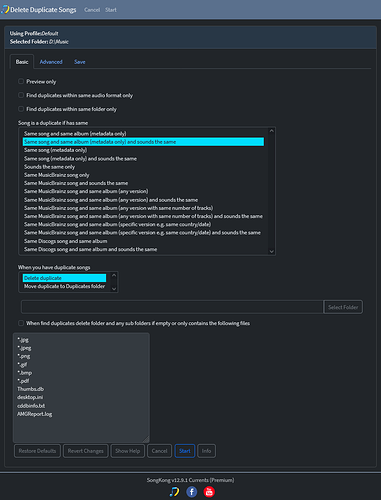Click 'AMGReport.log' in the file list
The height and width of the screenshot is (500, 381).
[35, 414]
